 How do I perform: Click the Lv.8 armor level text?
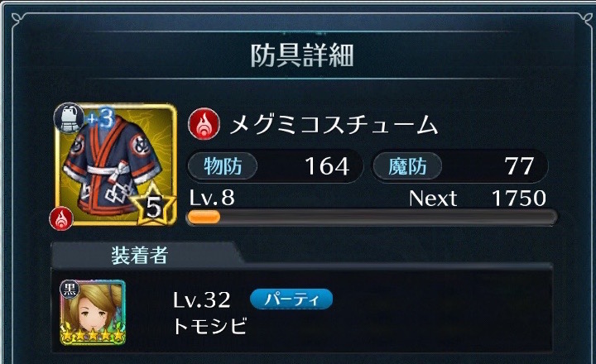pos(212,198)
